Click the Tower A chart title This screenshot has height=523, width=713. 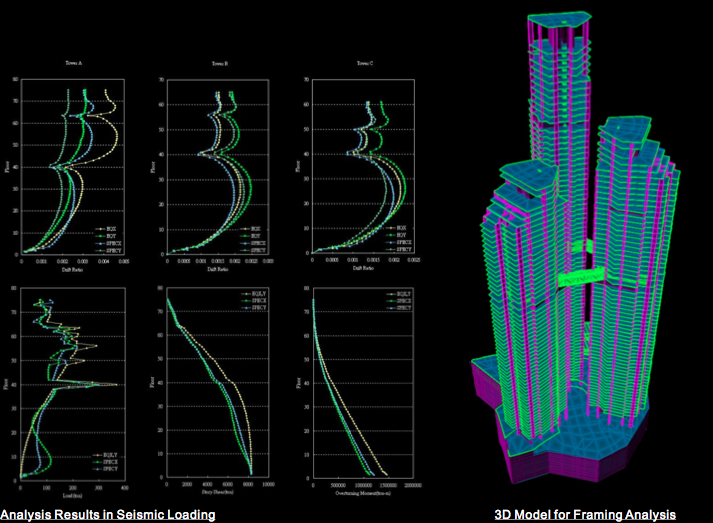72,63
